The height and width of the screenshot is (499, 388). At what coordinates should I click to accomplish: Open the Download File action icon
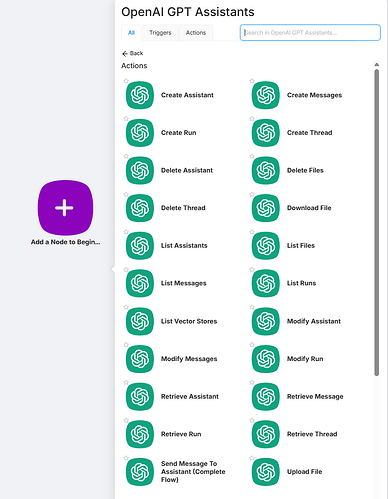click(x=266, y=208)
